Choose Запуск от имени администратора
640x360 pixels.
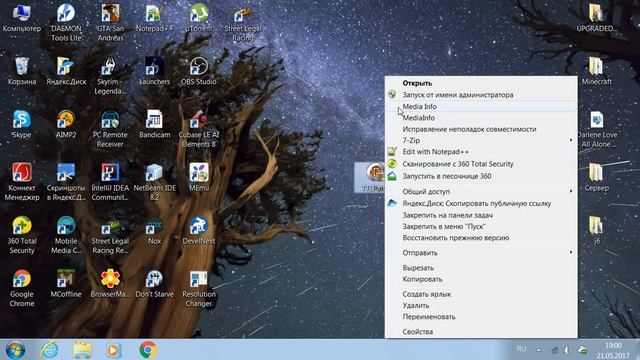[481, 95]
